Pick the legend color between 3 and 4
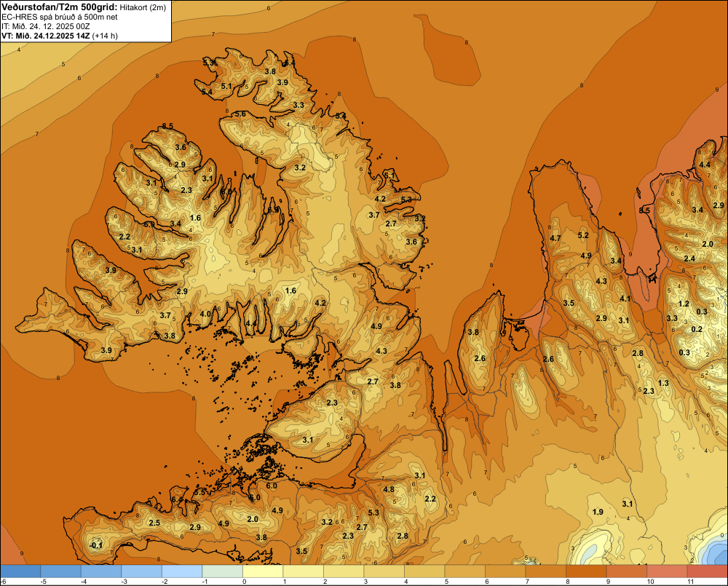728x586 pixels. (384, 571)
